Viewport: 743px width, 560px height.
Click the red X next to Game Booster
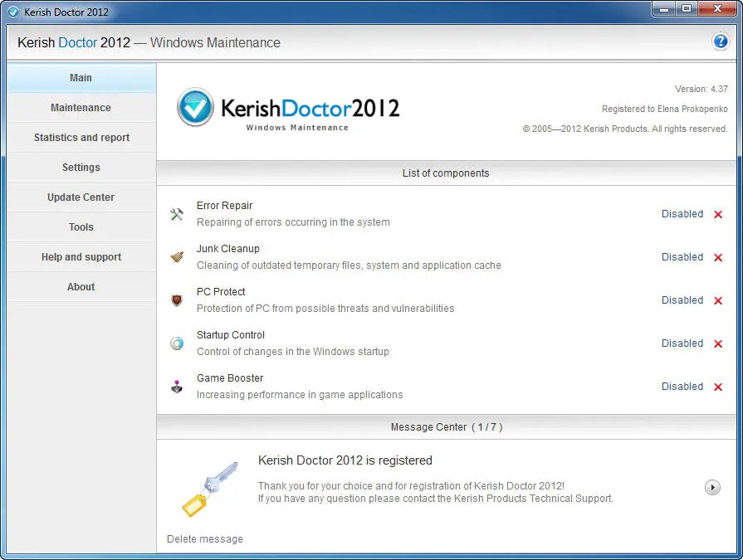(x=718, y=387)
